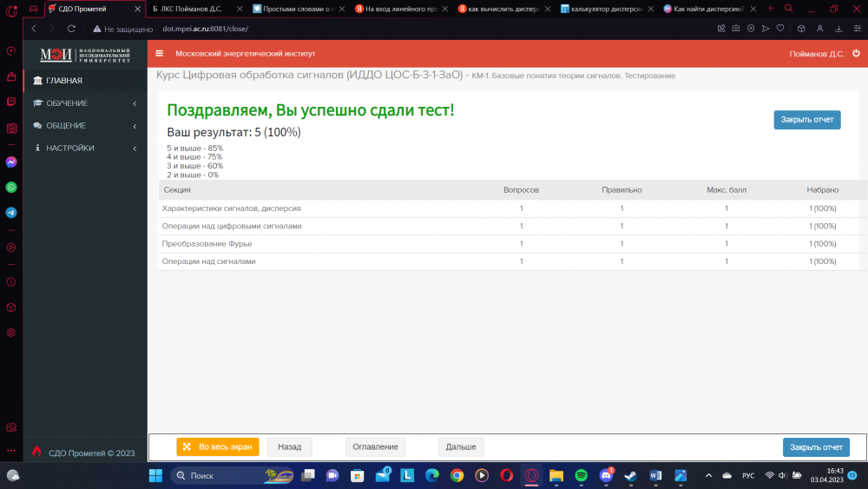The height and width of the screenshot is (489, 868).
Task: Open Spotify from the taskbar
Action: click(x=581, y=475)
